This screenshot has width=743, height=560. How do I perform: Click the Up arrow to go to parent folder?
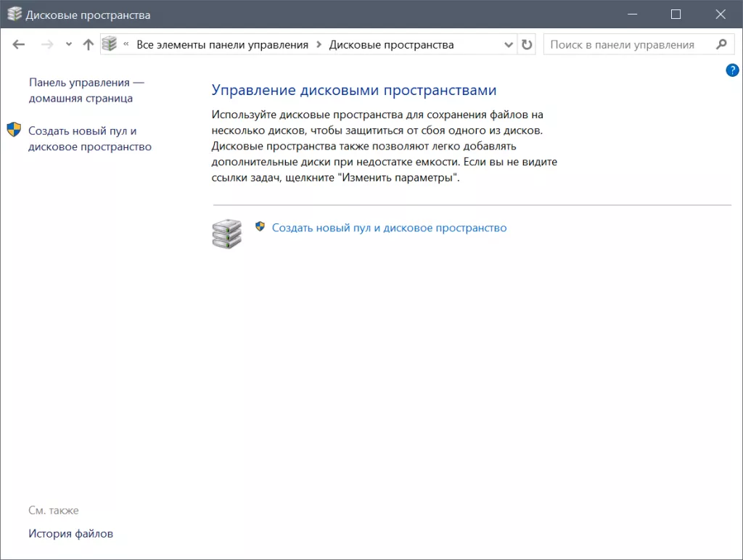click(87, 44)
